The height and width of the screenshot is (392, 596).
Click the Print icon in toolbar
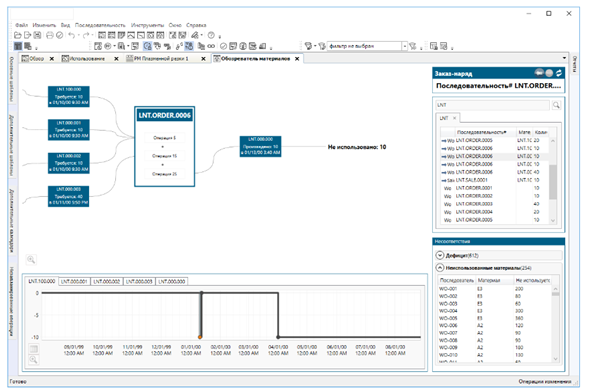[50, 35]
